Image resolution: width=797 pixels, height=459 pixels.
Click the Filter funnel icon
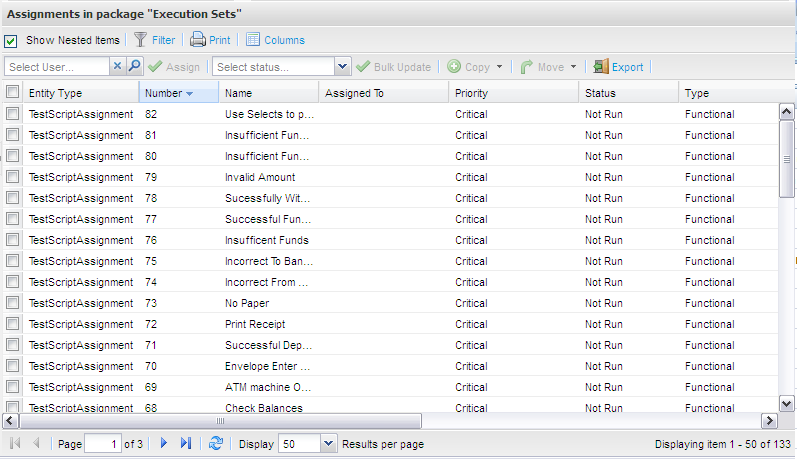[141, 40]
